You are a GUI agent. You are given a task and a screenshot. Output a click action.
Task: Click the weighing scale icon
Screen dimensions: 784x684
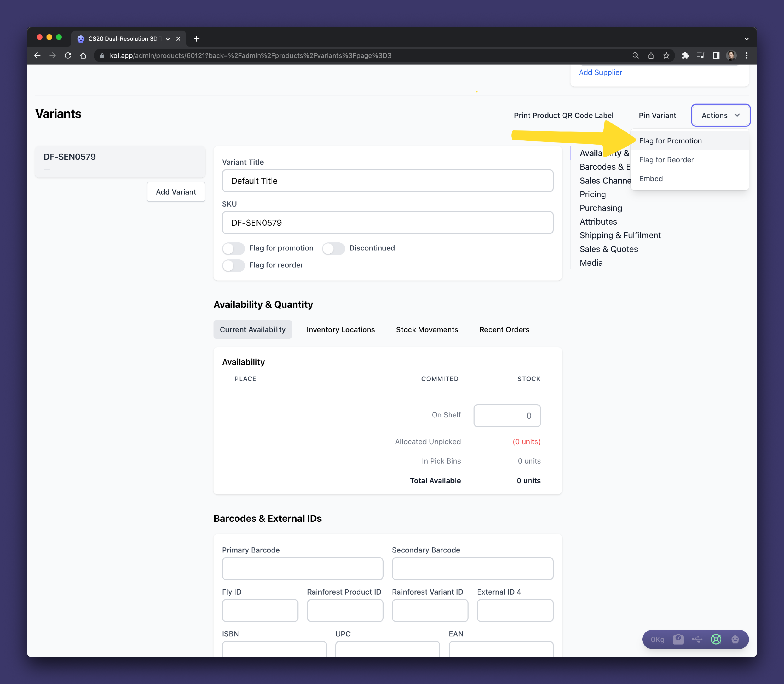coord(678,639)
